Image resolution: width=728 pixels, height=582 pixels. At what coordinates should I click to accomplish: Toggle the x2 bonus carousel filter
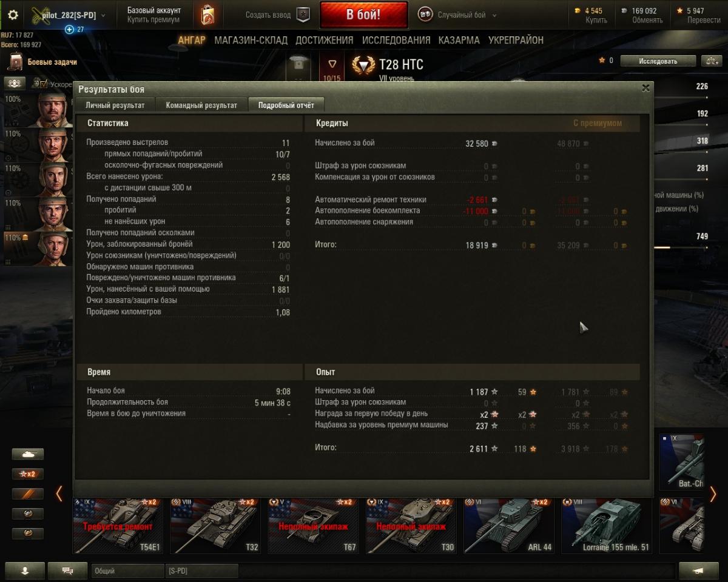click(28, 474)
